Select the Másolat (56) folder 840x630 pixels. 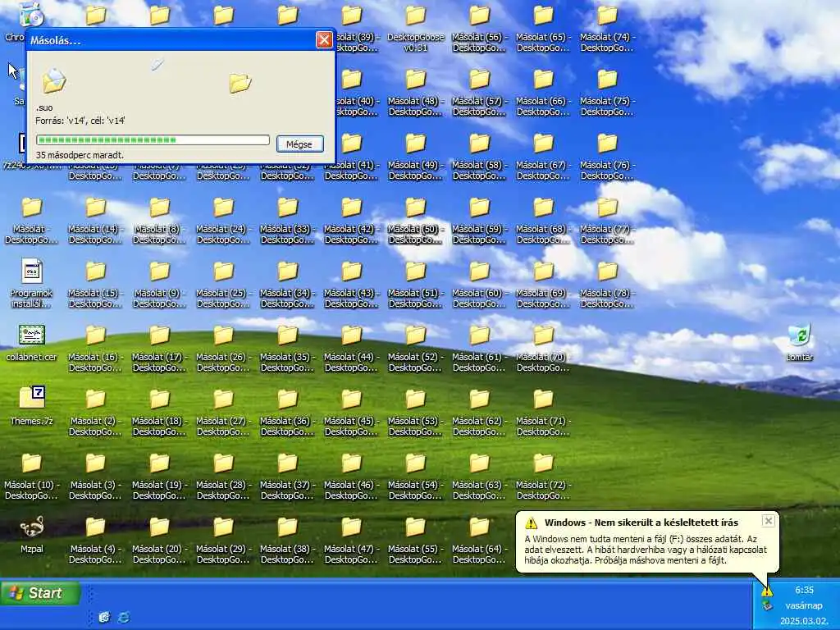tap(479, 27)
